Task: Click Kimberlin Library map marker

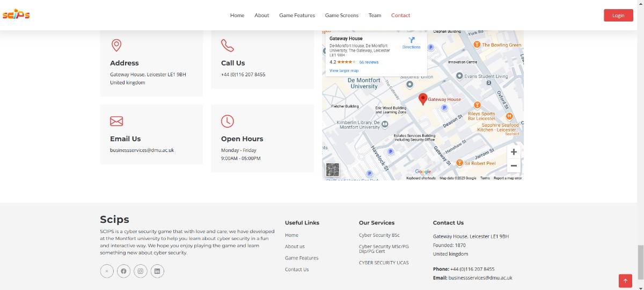Action: point(384,124)
